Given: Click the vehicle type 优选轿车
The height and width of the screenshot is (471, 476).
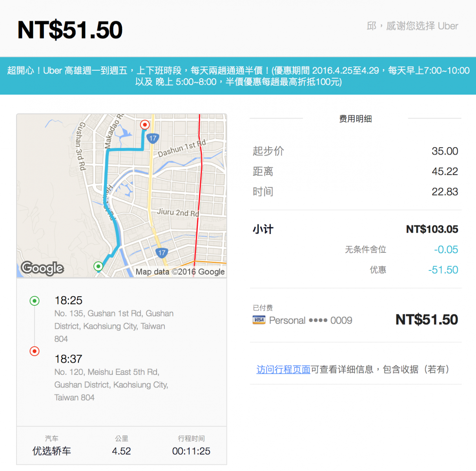Looking at the screenshot, I should pos(52,451).
